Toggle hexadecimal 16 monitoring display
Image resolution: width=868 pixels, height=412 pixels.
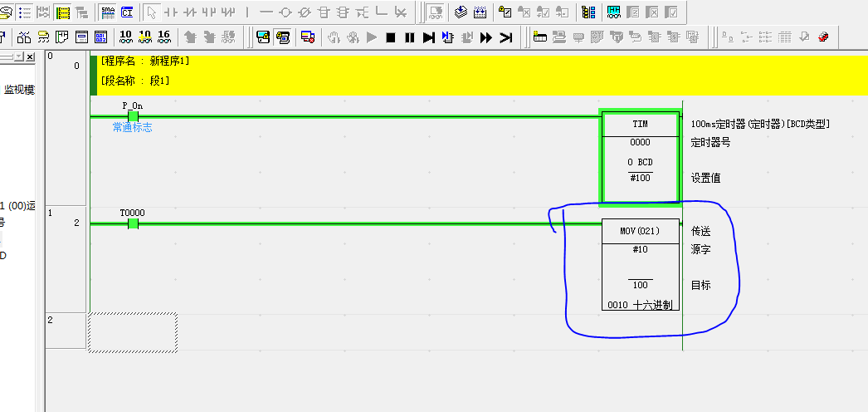point(163,37)
